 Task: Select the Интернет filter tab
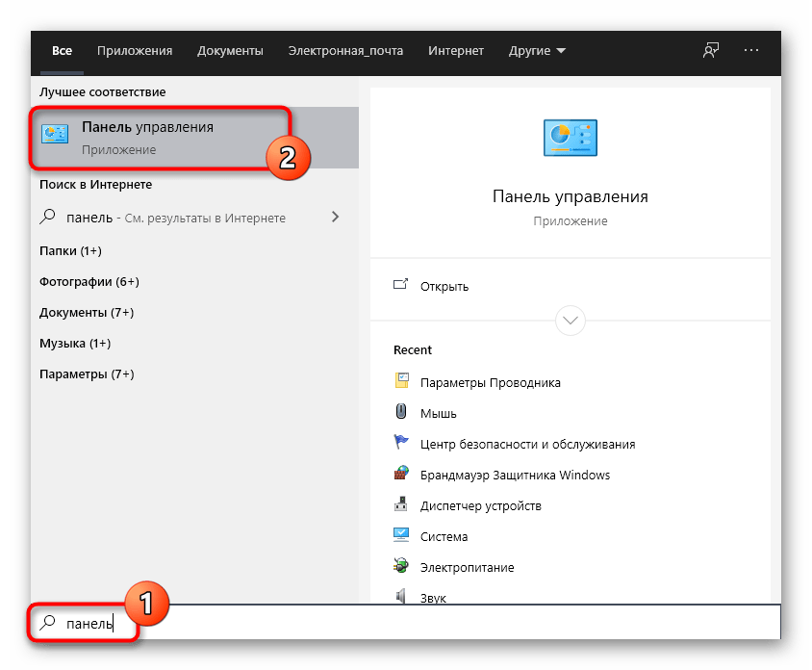pyautogui.click(x=456, y=51)
